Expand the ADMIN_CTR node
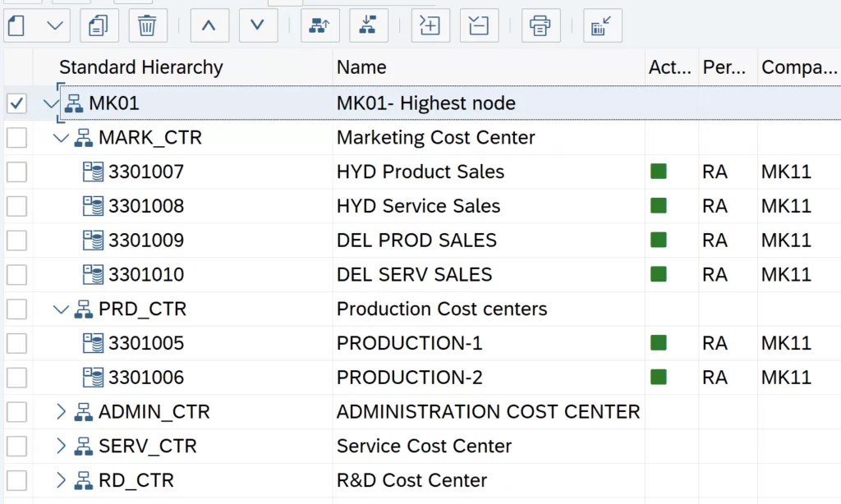This screenshot has height=504, width=841. [60, 412]
